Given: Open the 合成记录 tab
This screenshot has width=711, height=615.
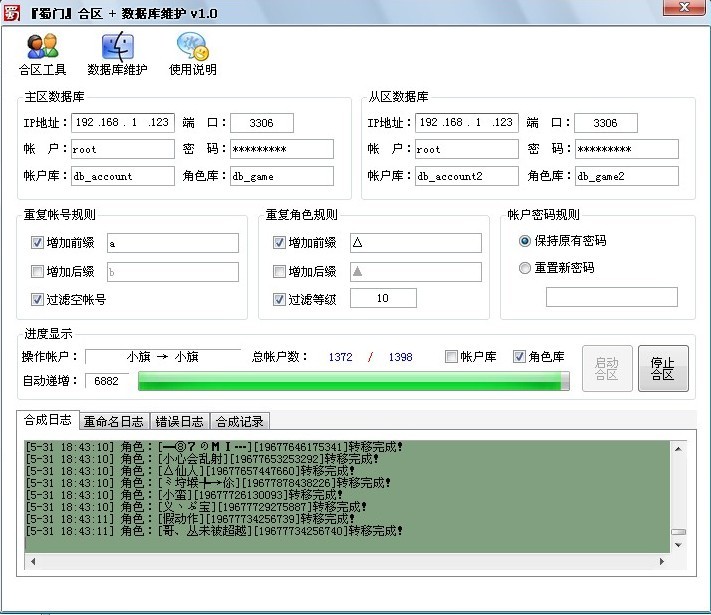Looking at the screenshot, I should coord(240,421).
